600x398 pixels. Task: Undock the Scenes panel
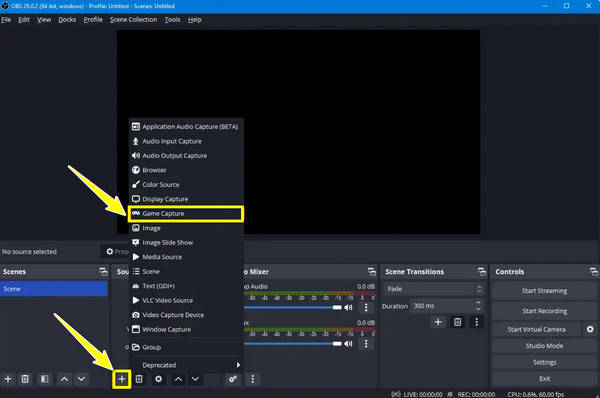tap(103, 272)
